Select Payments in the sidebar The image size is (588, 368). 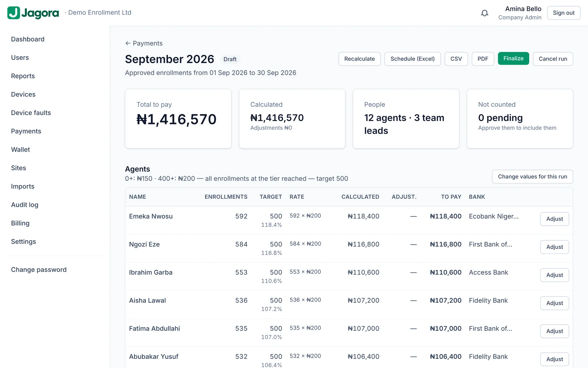pos(26,131)
